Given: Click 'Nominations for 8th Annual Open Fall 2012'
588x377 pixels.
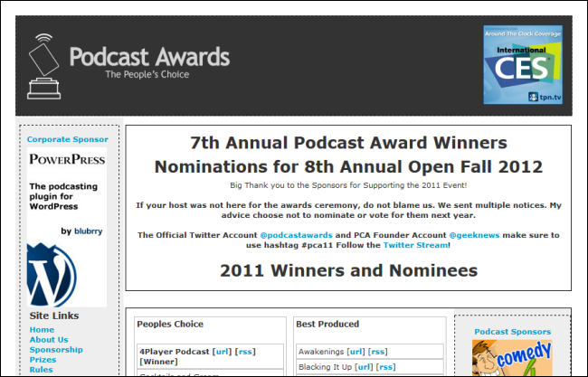Looking at the screenshot, I should (x=349, y=166).
